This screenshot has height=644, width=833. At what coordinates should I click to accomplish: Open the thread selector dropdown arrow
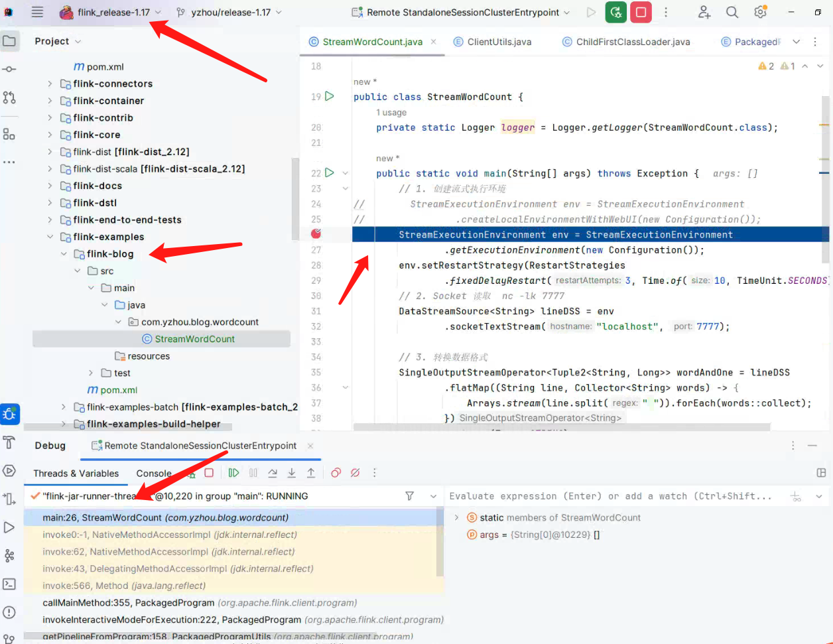click(x=433, y=496)
